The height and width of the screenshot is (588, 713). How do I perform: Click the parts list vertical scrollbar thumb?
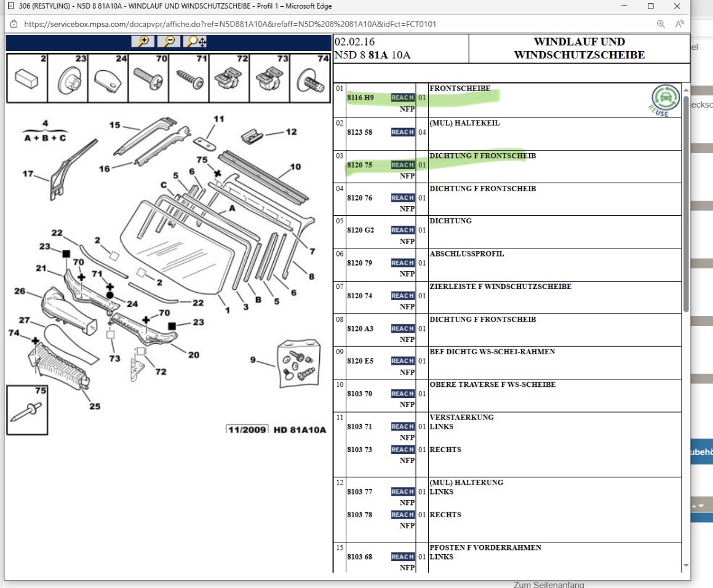tap(686, 203)
